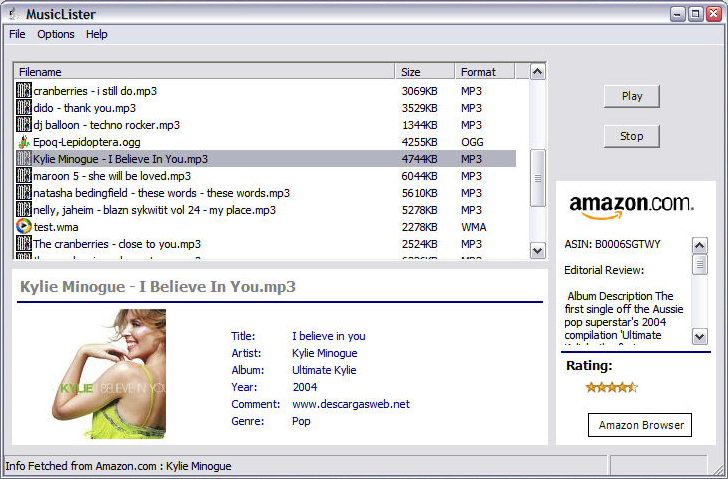Screen dimensions: 728x479
Task: Click the media player icon beside test.wma
Action: click(x=24, y=227)
